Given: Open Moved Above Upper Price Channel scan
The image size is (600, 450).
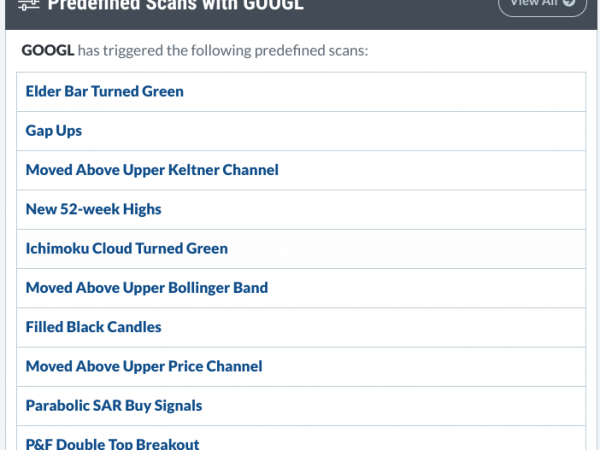Looking at the screenshot, I should 144,367.
